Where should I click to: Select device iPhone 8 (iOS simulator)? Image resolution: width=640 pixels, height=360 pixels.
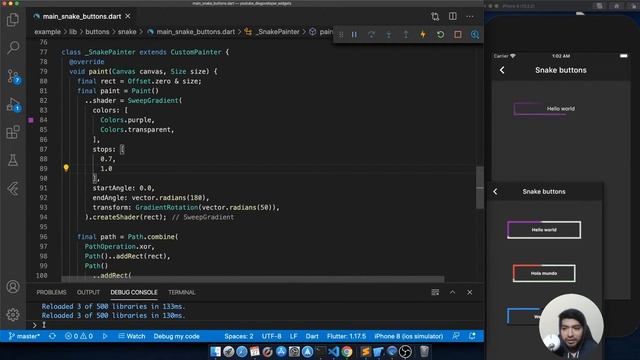click(x=409, y=336)
